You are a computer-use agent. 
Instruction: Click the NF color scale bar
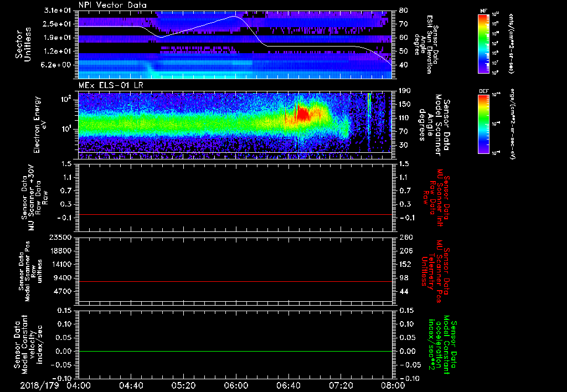pyautogui.click(x=483, y=44)
